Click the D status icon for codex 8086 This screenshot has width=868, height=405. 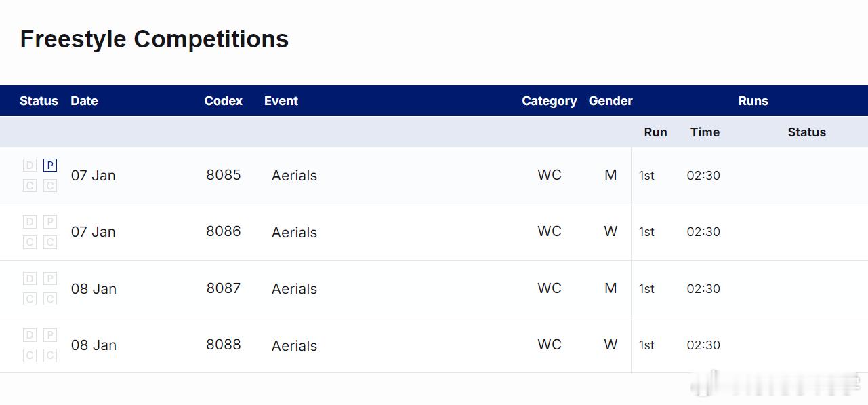29,222
